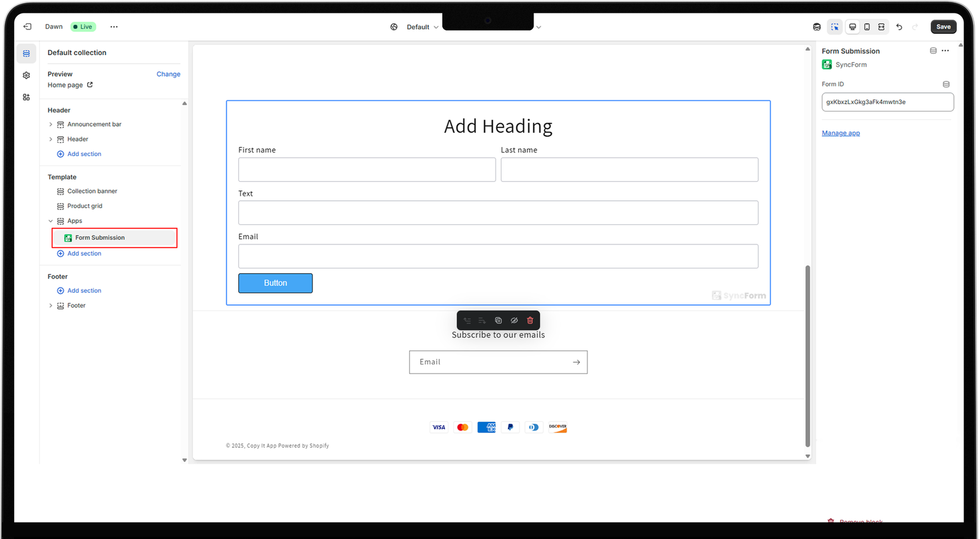Click the duplicate block icon
Screen dimensions: 980x539
[x=498, y=320]
